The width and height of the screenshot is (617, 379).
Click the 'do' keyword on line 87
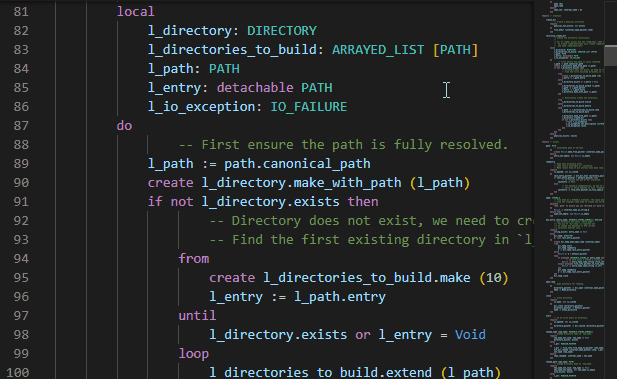click(x=124, y=126)
